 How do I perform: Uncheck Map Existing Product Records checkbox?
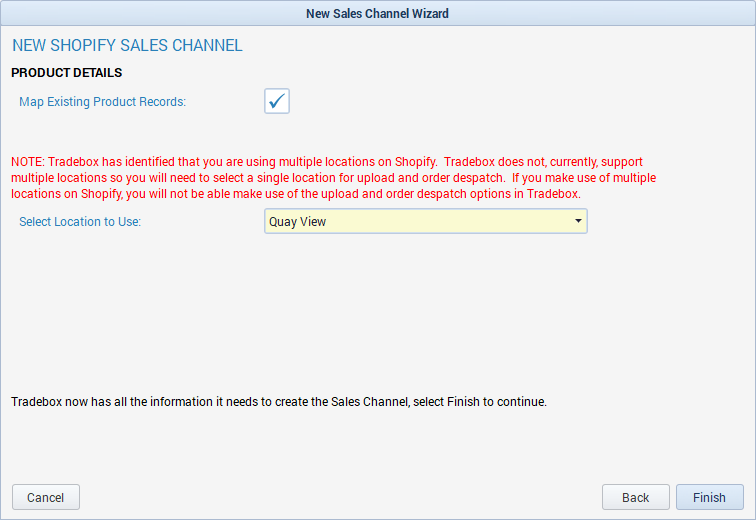pos(277,101)
